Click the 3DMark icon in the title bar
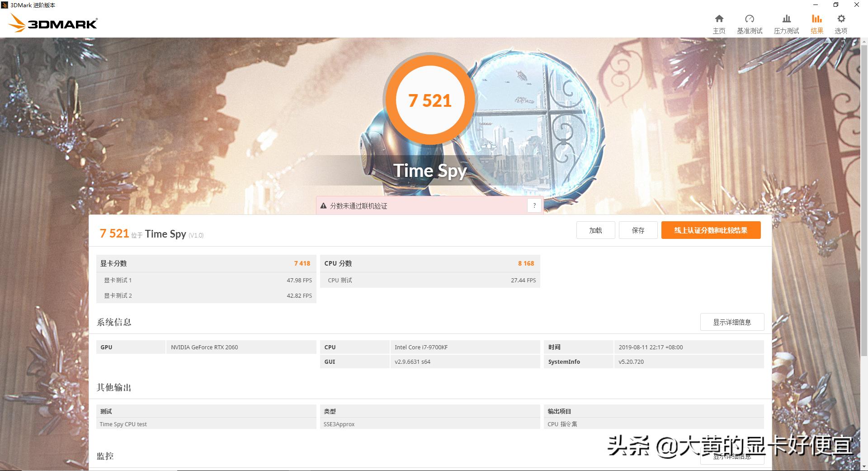This screenshot has height=471, width=868. tap(5, 5)
